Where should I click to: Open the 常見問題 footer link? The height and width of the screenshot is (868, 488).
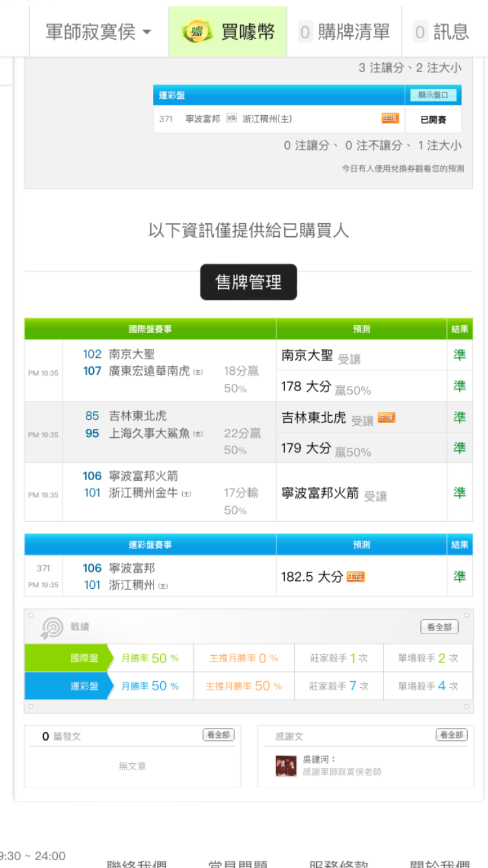coord(237,864)
